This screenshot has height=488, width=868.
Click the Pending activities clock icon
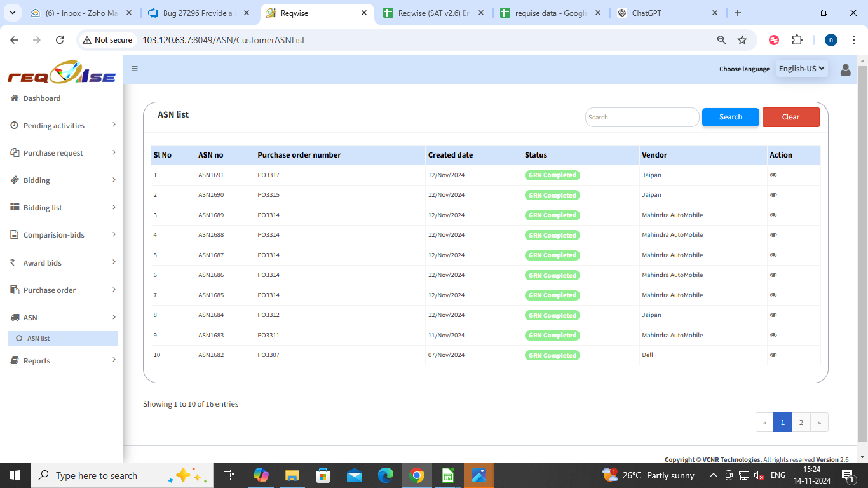pos(14,125)
